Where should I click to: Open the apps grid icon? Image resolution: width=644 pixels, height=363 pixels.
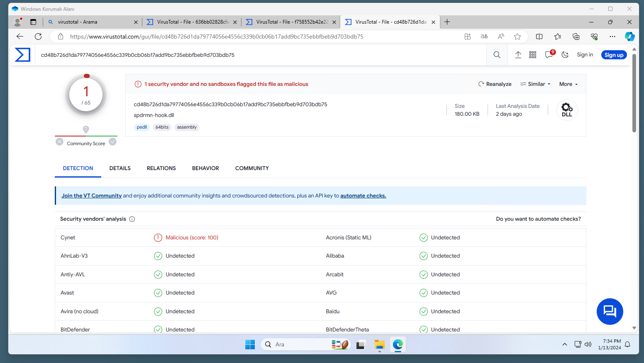point(533,55)
